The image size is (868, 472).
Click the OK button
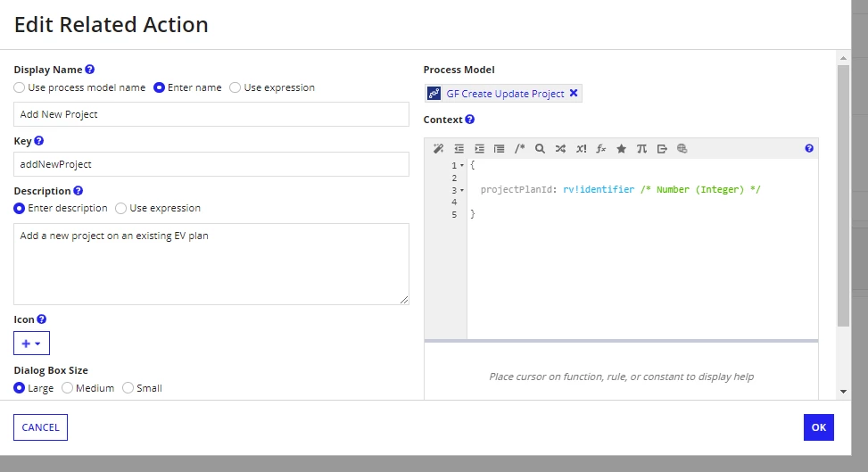click(x=819, y=427)
